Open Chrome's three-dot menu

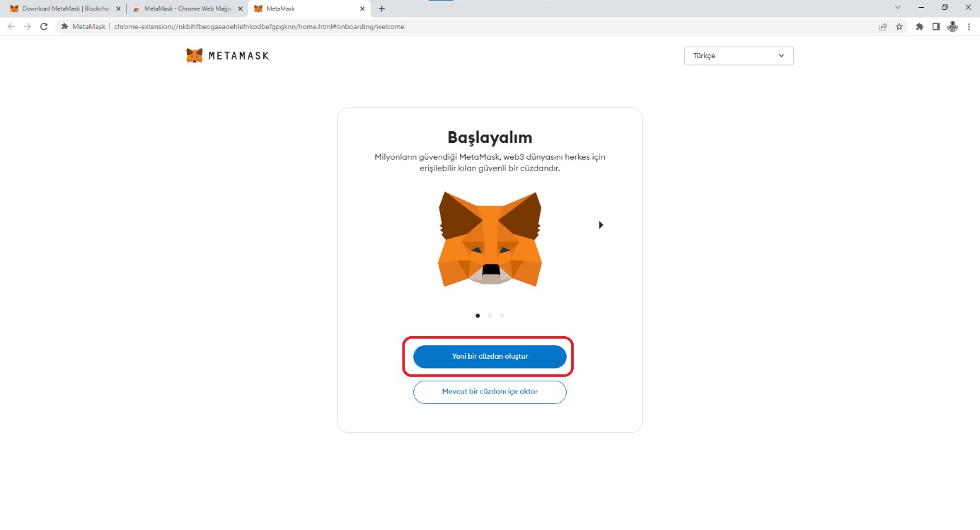pos(969,27)
